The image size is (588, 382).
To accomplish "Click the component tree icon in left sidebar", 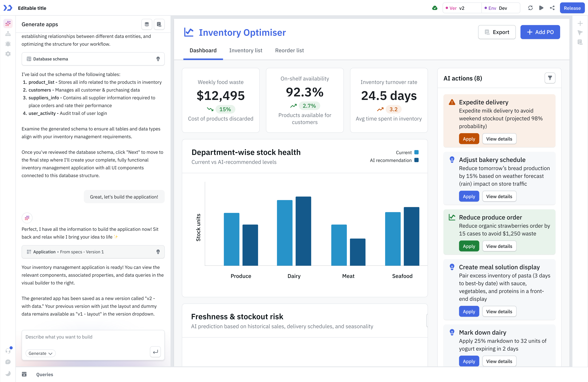I will tap(8, 34).
